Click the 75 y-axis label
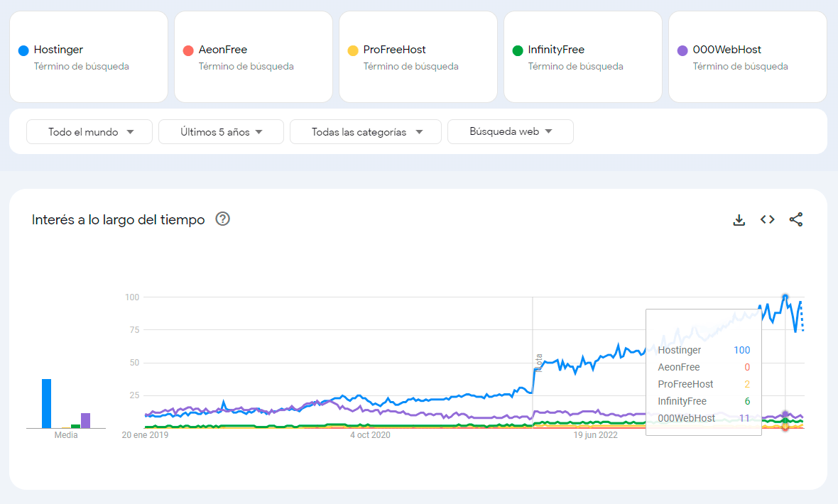 (134, 330)
